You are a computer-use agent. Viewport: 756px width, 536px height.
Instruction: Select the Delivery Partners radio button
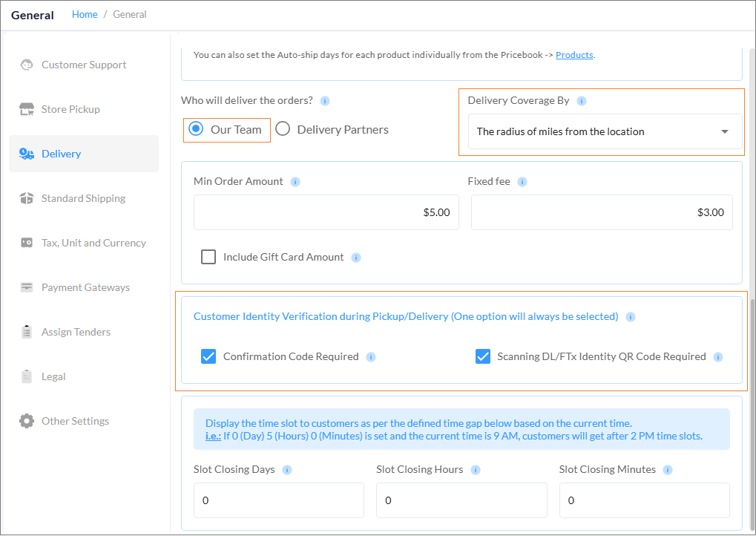click(x=283, y=129)
